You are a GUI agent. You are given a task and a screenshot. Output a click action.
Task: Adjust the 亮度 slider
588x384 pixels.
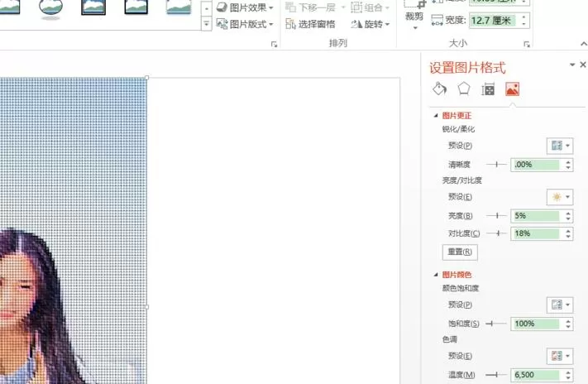point(496,215)
